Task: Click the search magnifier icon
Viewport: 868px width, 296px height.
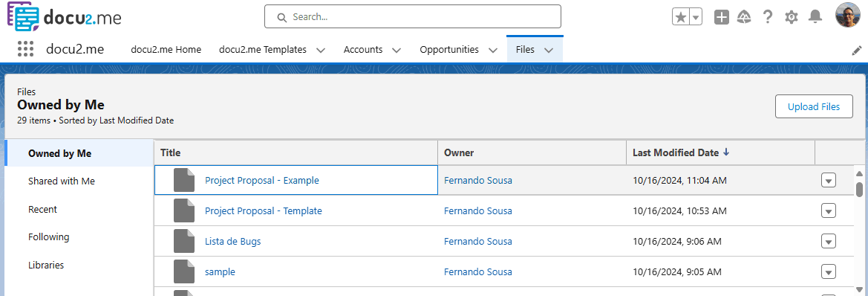Action: (x=281, y=17)
